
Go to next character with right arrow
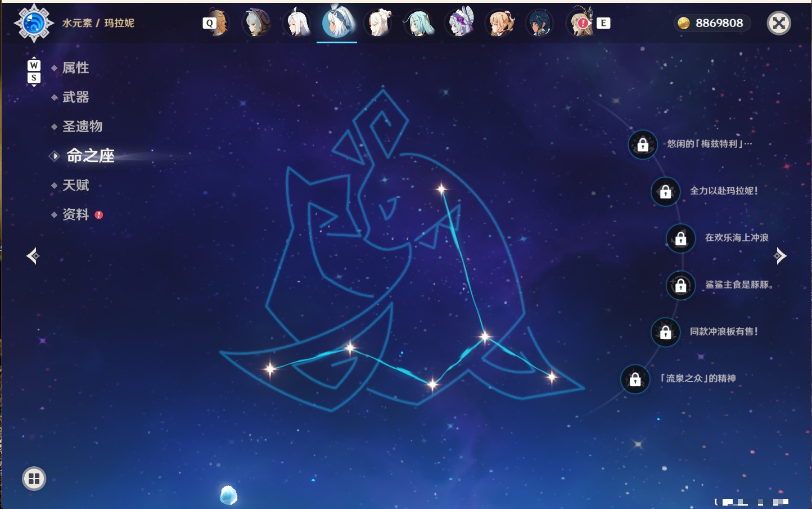tap(779, 256)
